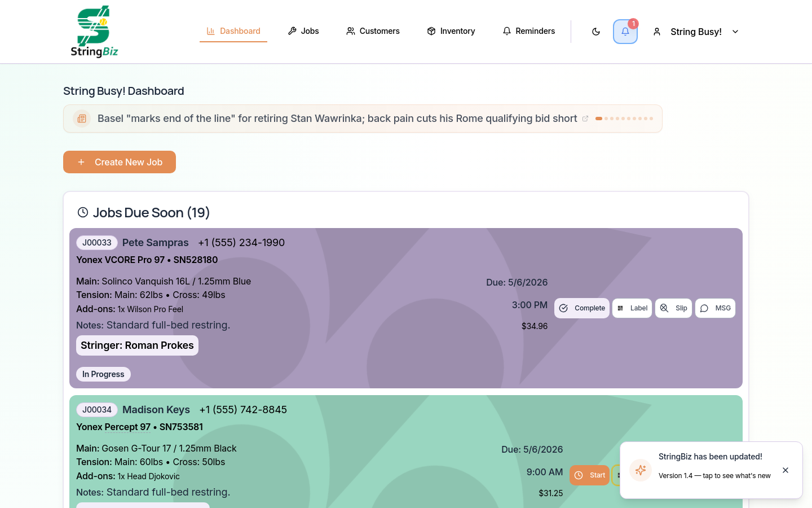Click the Yonex VCORE Pro 97 racket line

(147, 260)
